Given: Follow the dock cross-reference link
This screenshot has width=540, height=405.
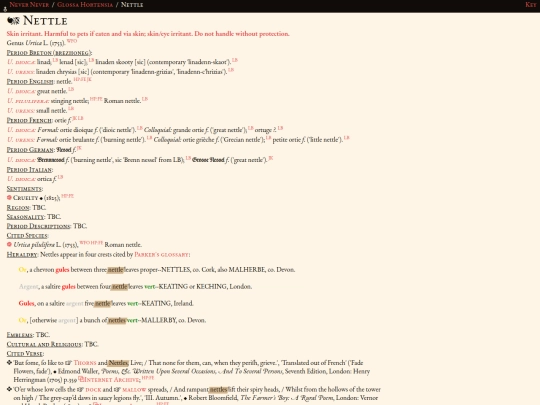Looking at the screenshot, I should click(x=93, y=390).
